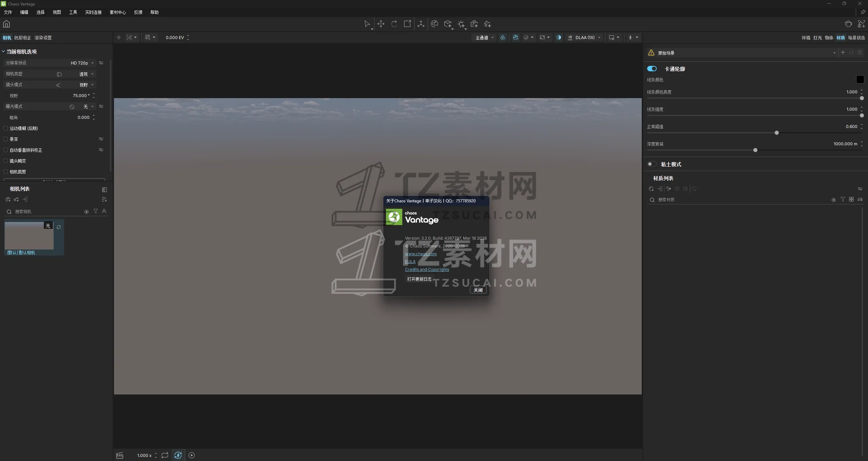868x461 pixels.
Task: Open the 帮助 menu
Action: (x=155, y=12)
